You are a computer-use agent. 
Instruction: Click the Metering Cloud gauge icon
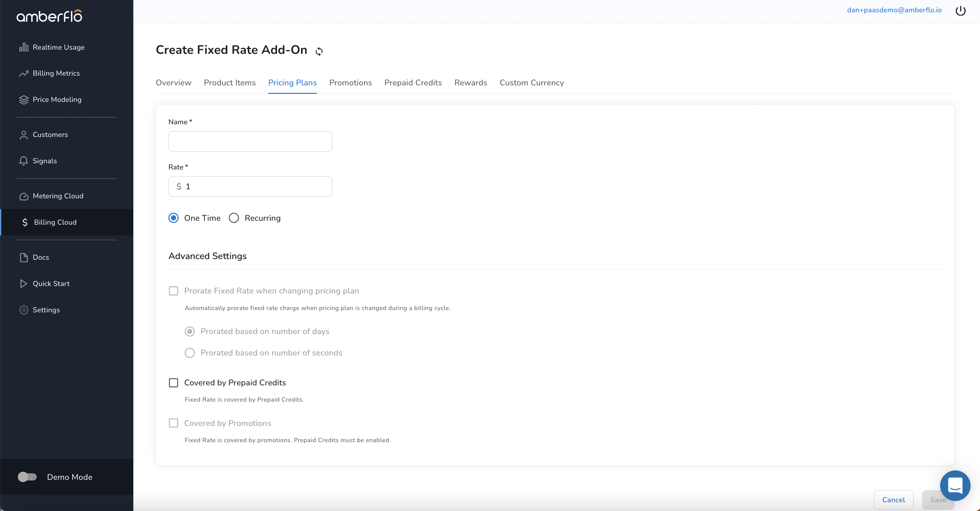click(24, 196)
